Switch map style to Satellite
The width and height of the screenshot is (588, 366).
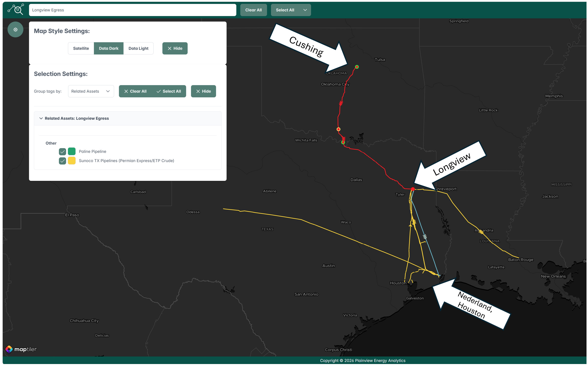click(x=81, y=48)
